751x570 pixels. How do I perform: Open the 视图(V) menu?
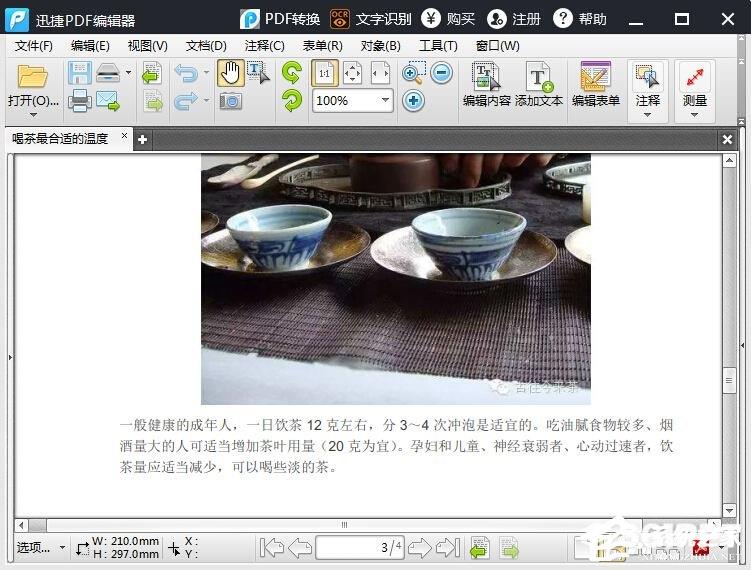(148, 46)
